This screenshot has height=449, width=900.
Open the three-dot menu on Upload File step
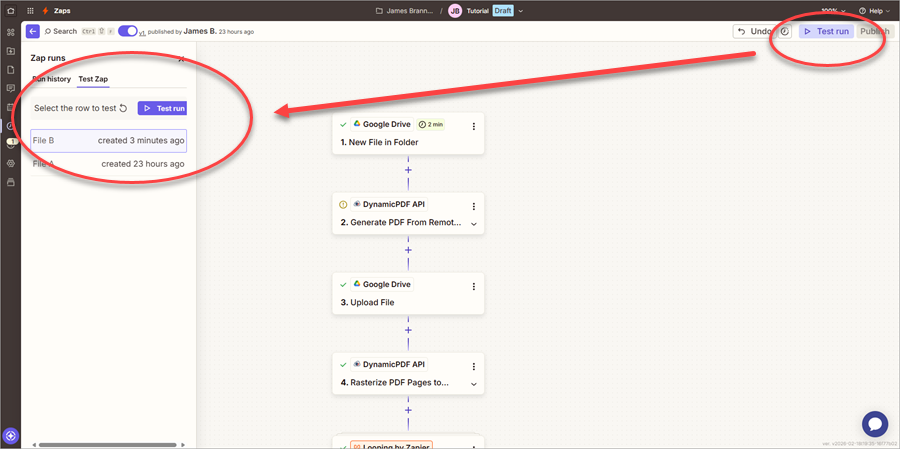[474, 286]
